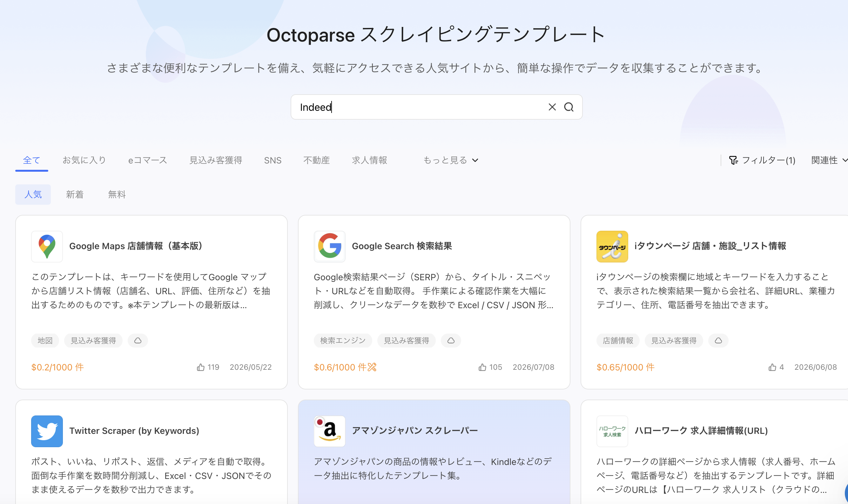Switch to the eコマース tab
This screenshot has height=504, width=848.
[147, 160]
